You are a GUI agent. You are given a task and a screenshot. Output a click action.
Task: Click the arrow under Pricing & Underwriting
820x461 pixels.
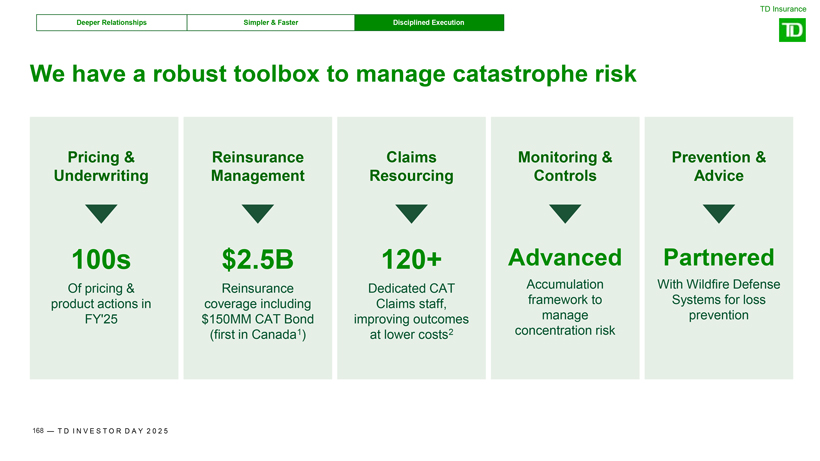[101, 213]
